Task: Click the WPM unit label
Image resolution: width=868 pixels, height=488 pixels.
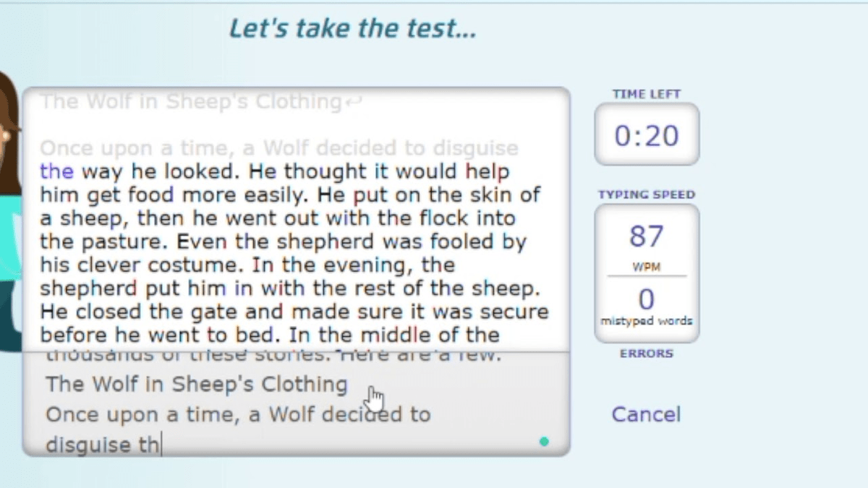Action: (646, 266)
